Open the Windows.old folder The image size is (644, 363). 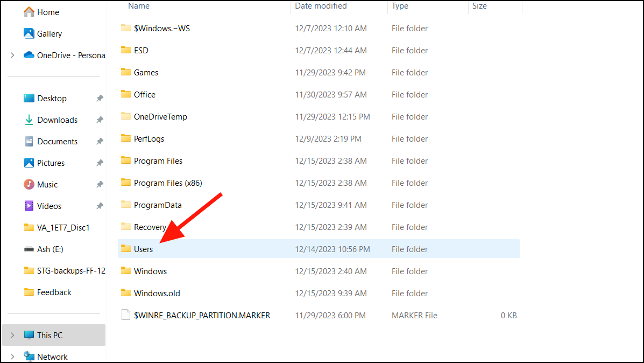[x=155, y=293]
